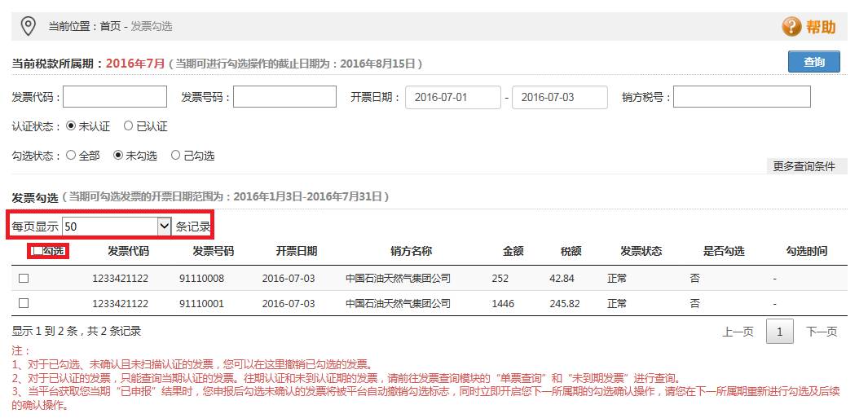Click the location pin icon
This screenshot has width=868, height=418.
(29, 26)
